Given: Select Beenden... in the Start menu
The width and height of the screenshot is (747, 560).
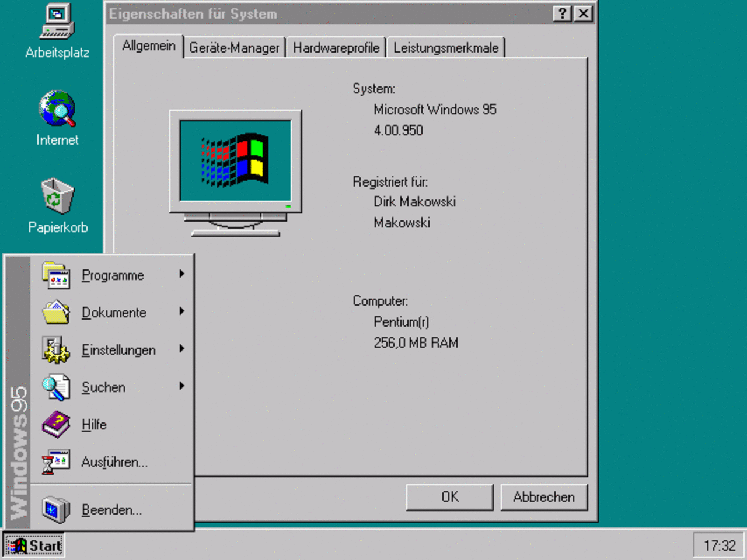Looking at the screenshot, I should 112,509.
